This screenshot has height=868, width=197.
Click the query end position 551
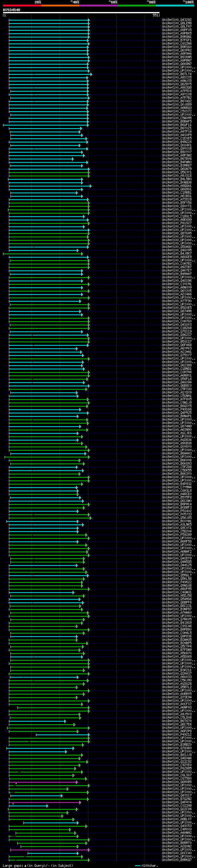tap(155, 15)
